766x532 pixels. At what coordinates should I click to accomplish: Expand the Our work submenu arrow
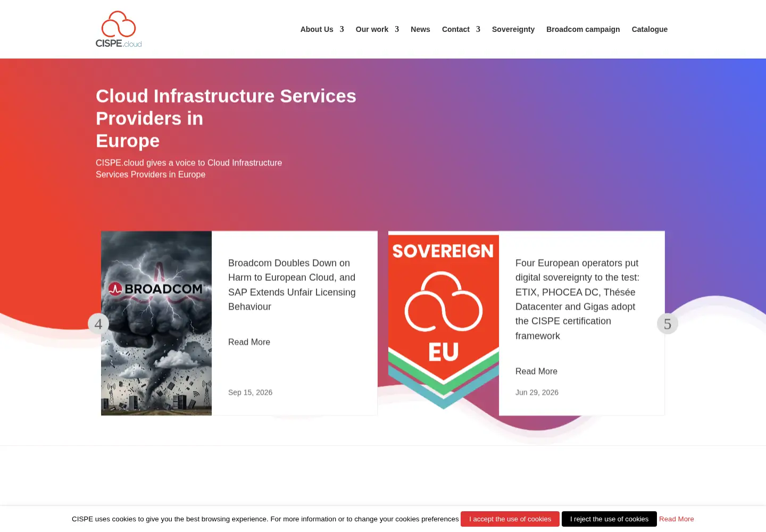point(397,29)
